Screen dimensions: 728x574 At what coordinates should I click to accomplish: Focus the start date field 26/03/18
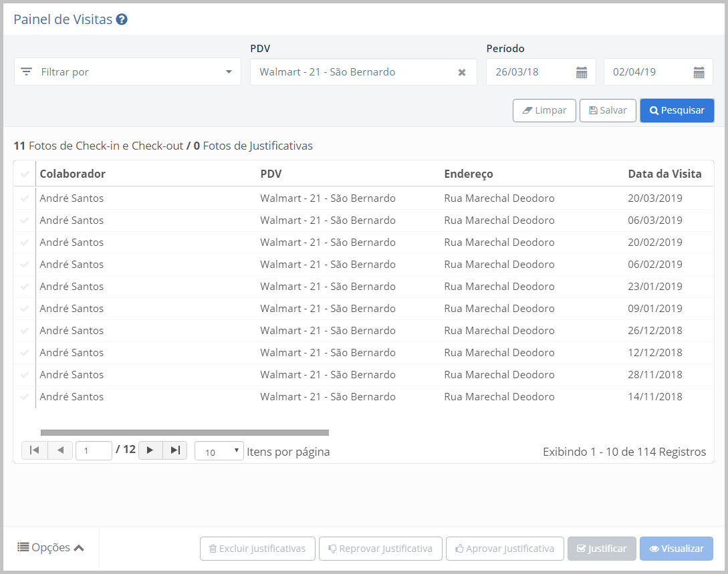pyautogui.click(x=541, y=72)
